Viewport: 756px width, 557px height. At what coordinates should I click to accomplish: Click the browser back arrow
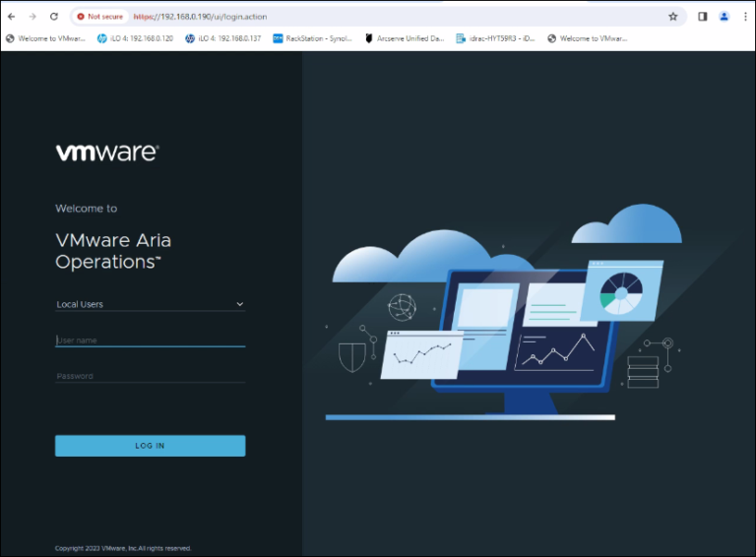(x=11, y=17)
